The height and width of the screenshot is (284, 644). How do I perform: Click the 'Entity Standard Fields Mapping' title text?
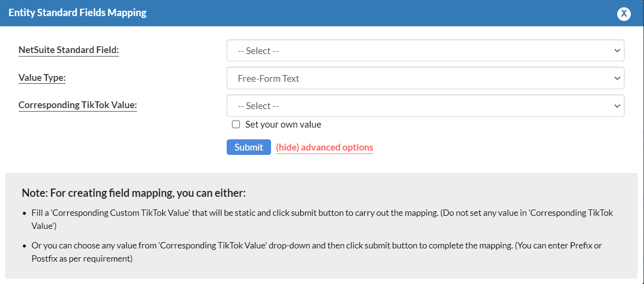pos(78,13)
